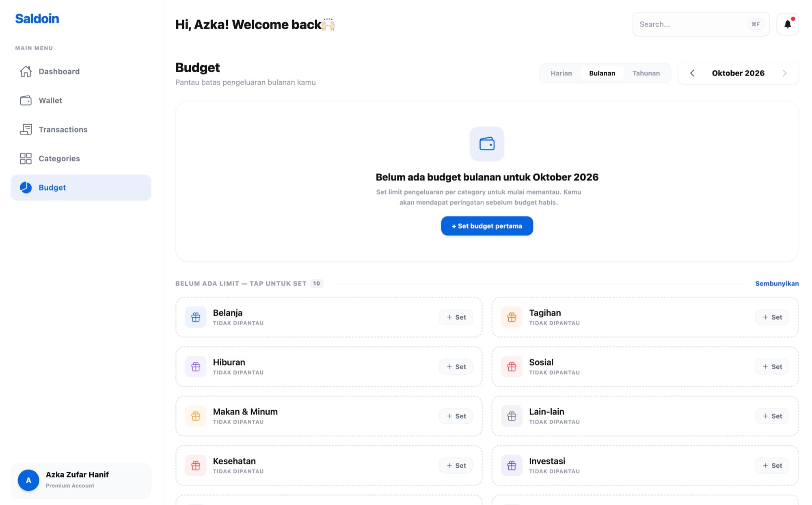The height and width of the screenshot is (505, 812).
Task: Click the wallet icon in empty budget card
Action: tap(487, 144)
